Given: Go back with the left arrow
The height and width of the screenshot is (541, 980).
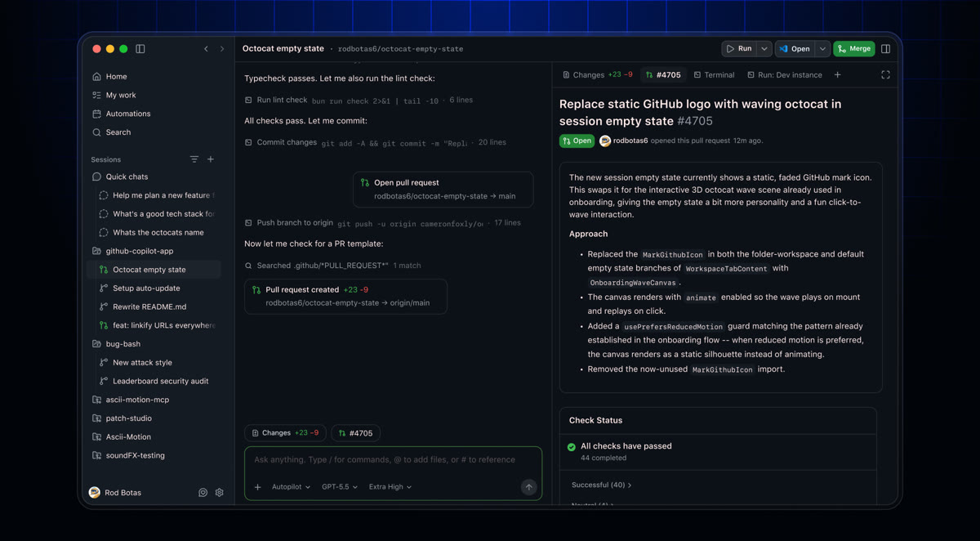Looking at the screenshot, I should 206,49.
